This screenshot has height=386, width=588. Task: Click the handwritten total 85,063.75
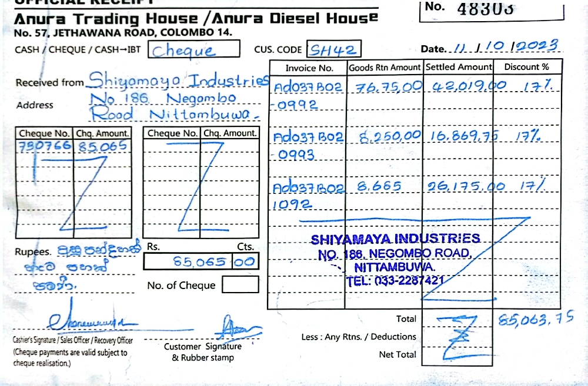[x=536, y=320]
